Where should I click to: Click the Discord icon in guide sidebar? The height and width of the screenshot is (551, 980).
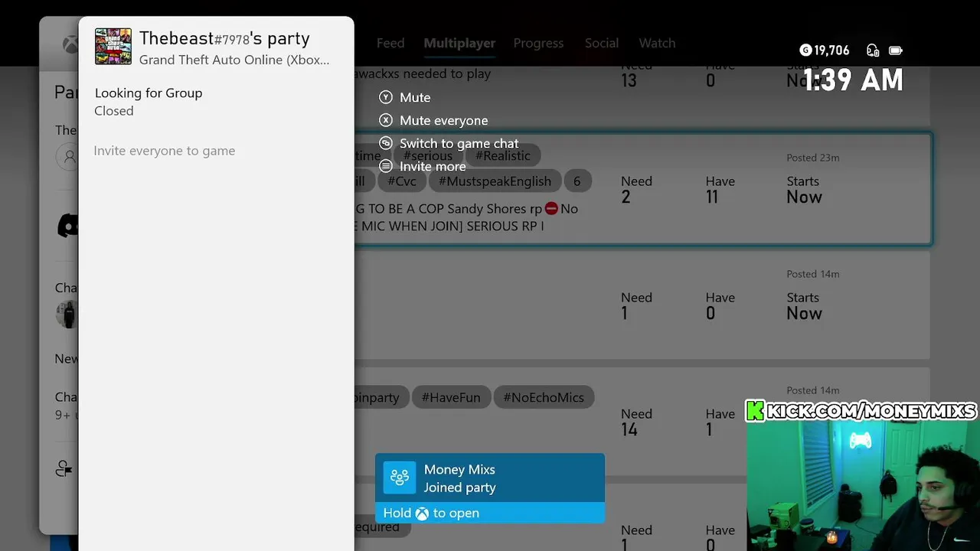[68, 225]
